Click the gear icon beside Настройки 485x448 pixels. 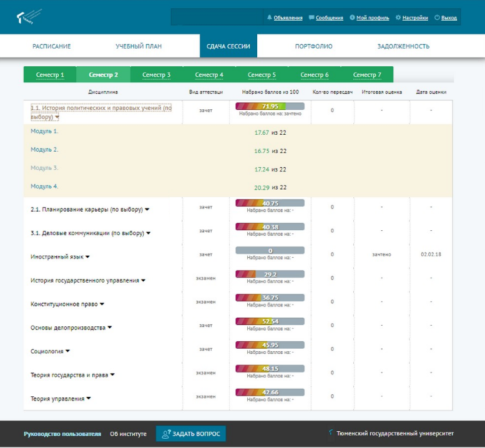coord(398,18)
